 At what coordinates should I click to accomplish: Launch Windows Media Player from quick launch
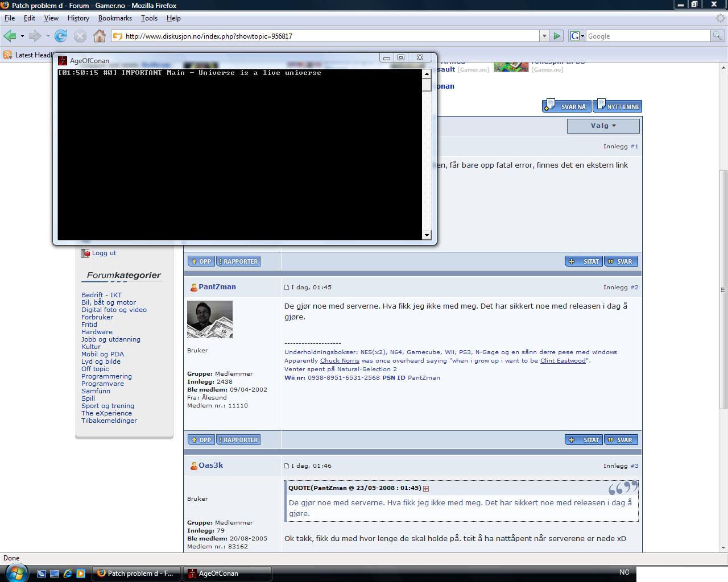(x=81, y=573)
